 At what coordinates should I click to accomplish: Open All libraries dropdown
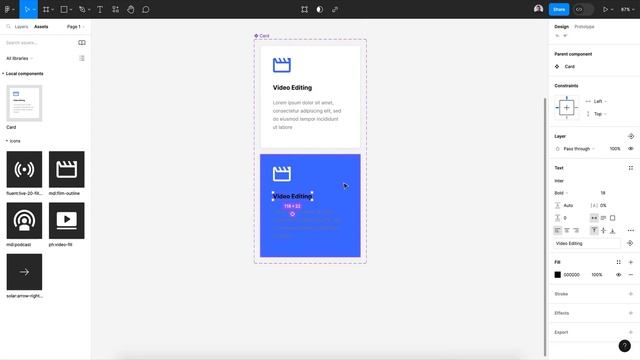click(x=19, y=58)
